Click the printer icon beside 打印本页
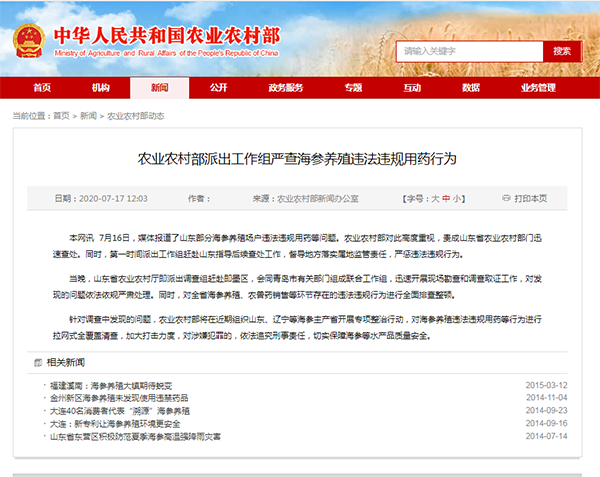 pyautogui.click(x=506, y=198)
